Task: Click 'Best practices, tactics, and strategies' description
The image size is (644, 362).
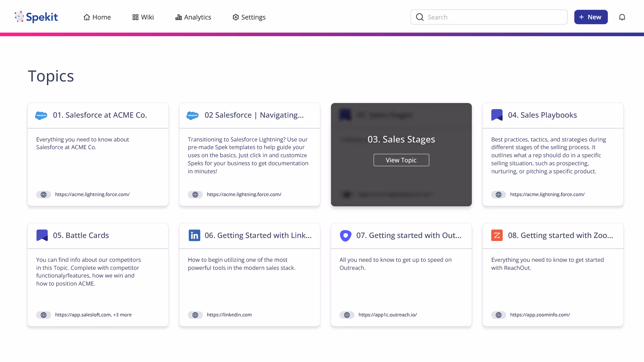Action: [548, 155]
